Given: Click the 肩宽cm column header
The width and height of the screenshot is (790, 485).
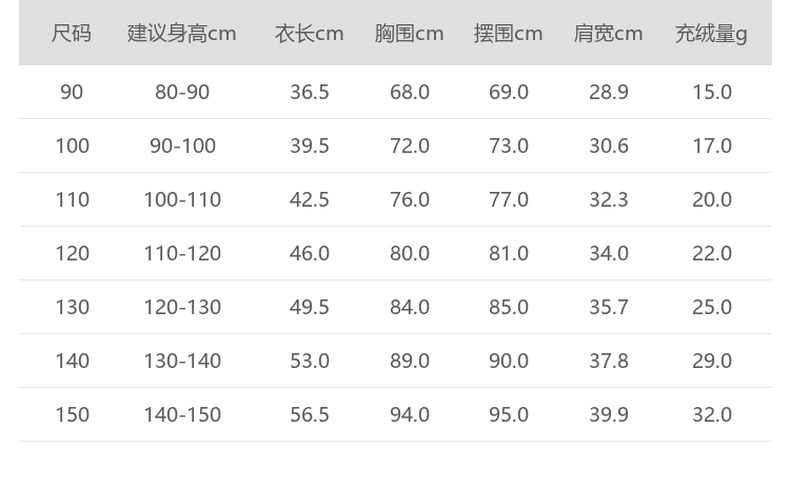Looking at the screenshot, I should (608, 34).
